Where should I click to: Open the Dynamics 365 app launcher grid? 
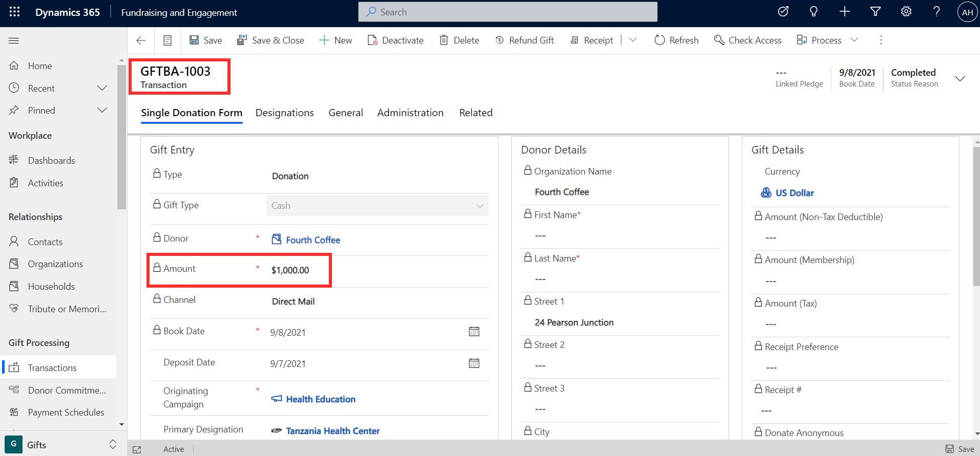pyautogui.click(x=14, y=12)
